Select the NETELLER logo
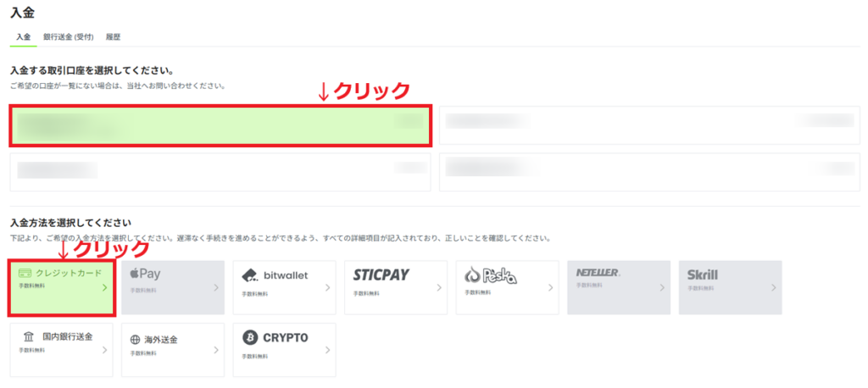This screenshot has height=388, width=868. (598, 272)
